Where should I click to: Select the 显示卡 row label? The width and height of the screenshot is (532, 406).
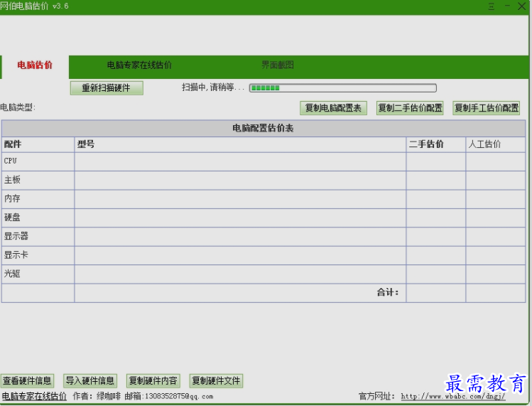pyautogui.click(x=16, y=255)
